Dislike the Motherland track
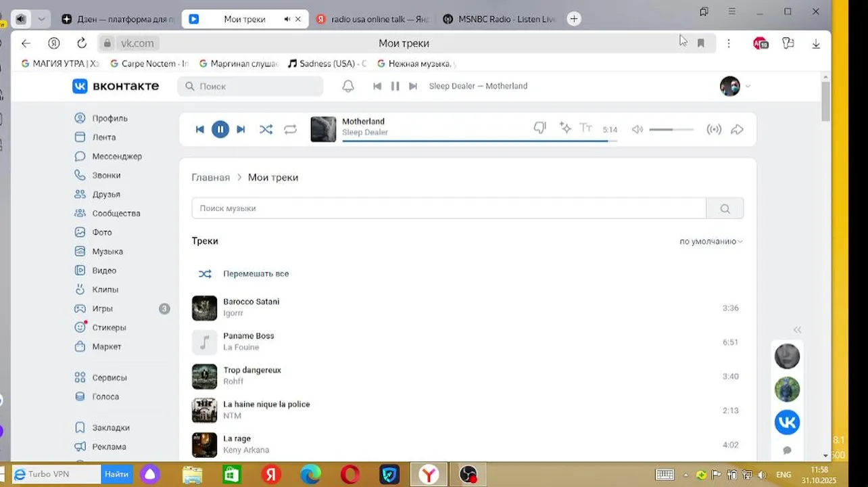Image resolution: width=868 pixels, height=487 pixels. coord(539,128)
